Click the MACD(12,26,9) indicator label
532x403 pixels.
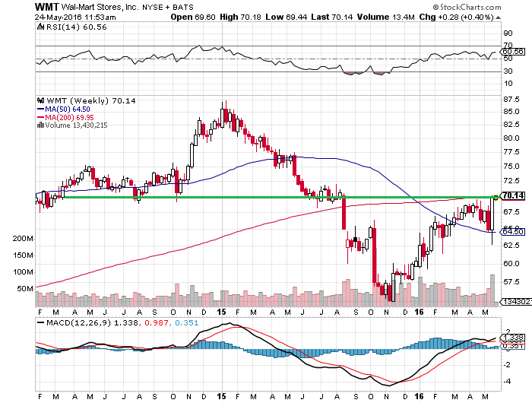78,323
